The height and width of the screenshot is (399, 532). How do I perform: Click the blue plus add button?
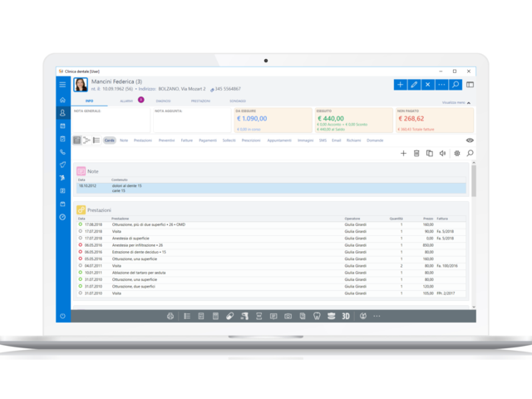click(401, 85)
